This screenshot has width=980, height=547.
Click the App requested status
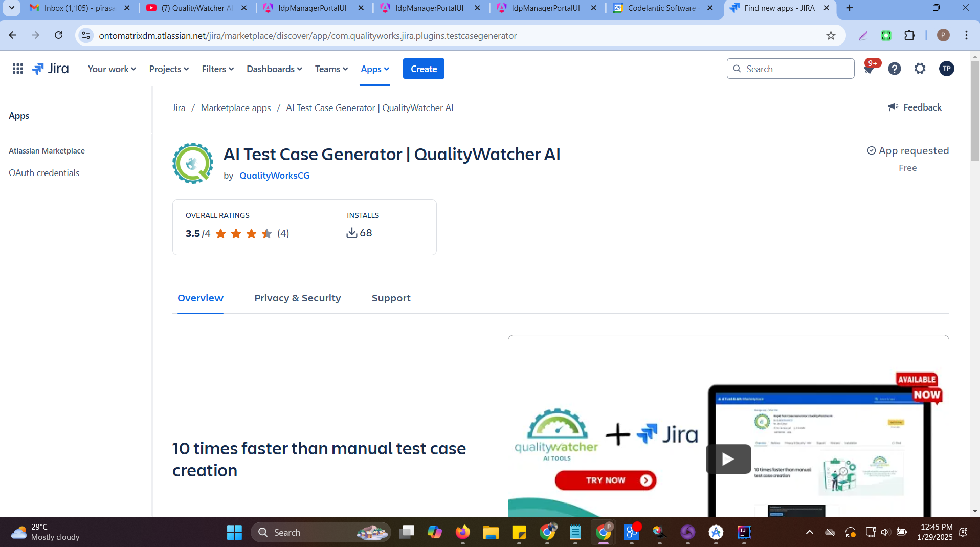pos(908,150)
